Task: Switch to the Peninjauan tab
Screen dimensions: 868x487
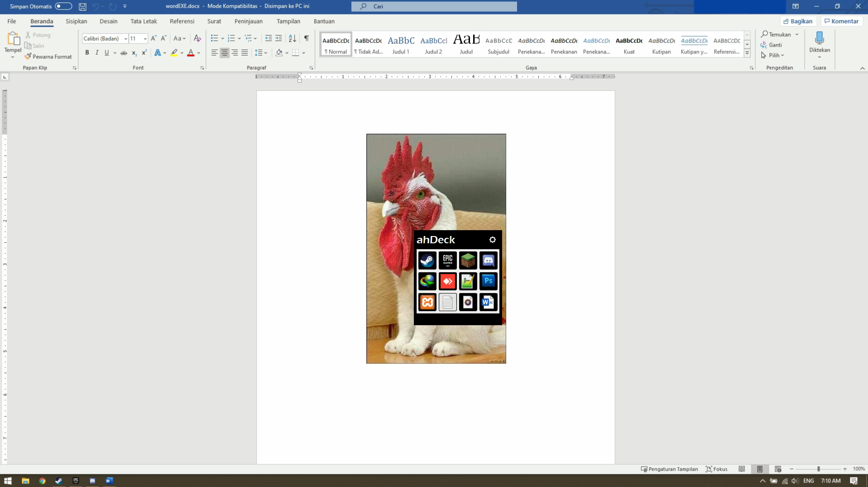Action: tap(249, 21)
